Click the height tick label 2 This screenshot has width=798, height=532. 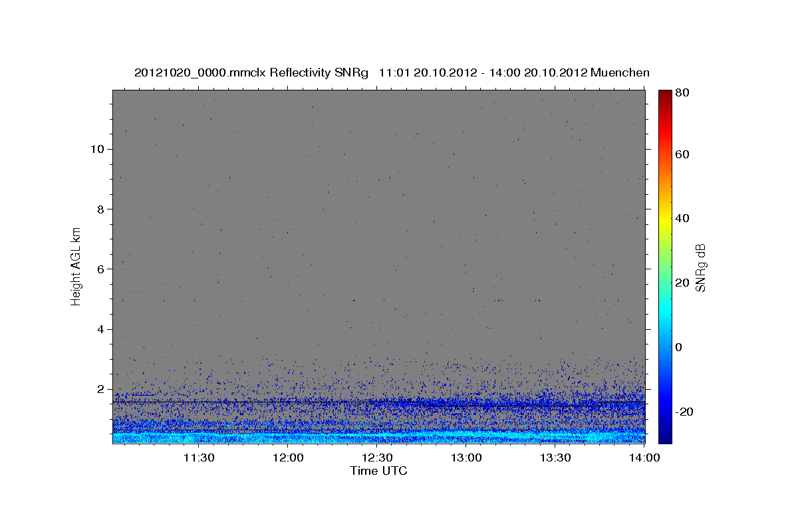click(100, 389)
